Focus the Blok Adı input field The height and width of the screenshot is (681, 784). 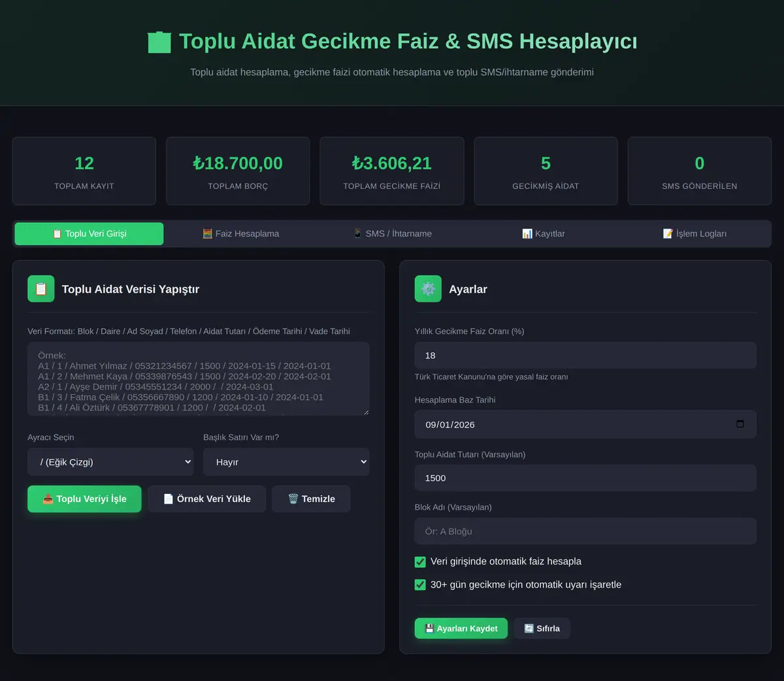pos(585,531)
